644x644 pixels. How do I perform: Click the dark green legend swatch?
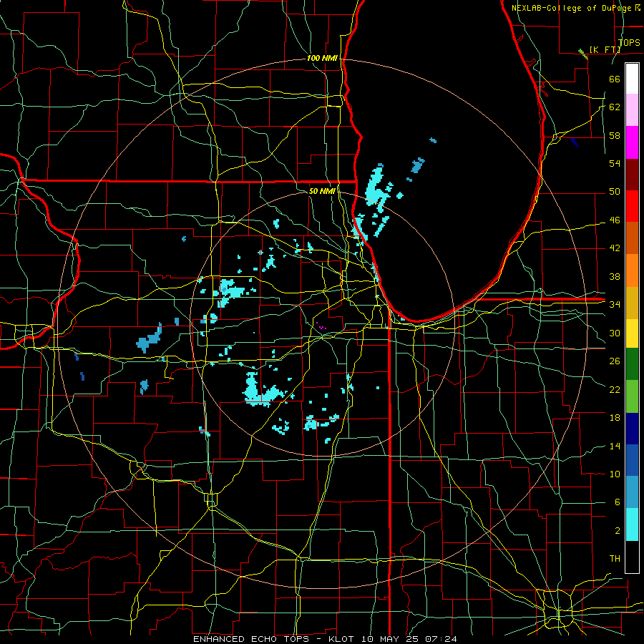tap(632, 364)
